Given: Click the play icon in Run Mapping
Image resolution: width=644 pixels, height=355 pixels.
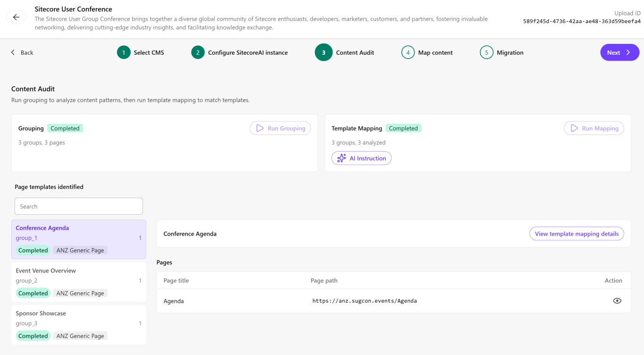Looking at the screenshot, I should click(574, 128).
